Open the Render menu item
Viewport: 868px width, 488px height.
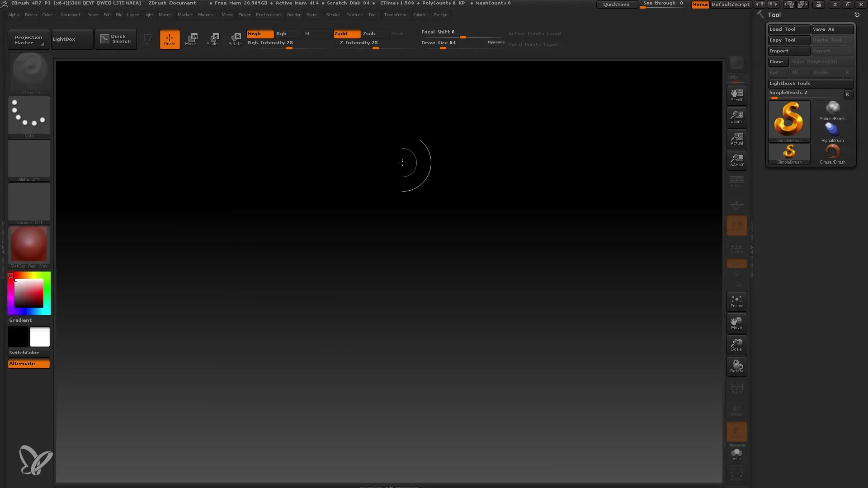[293, 14]
